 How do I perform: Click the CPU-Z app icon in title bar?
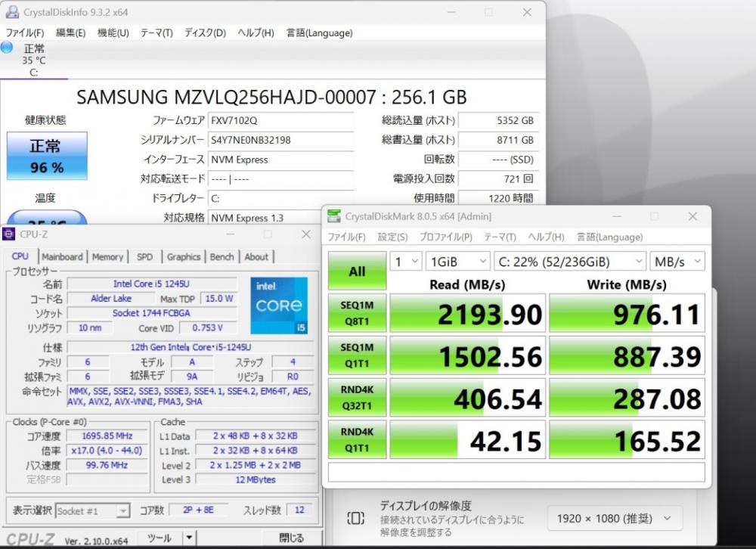click(9, 234)
